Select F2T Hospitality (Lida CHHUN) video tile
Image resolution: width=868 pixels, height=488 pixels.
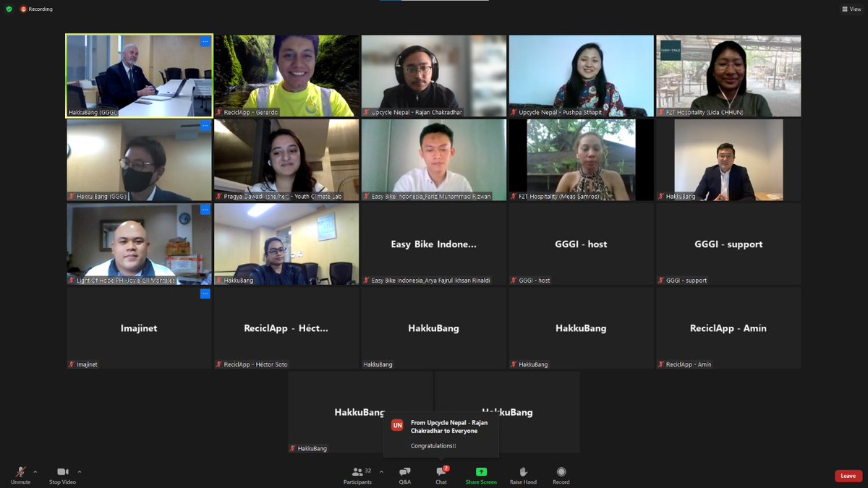click(x=728, y=76)
